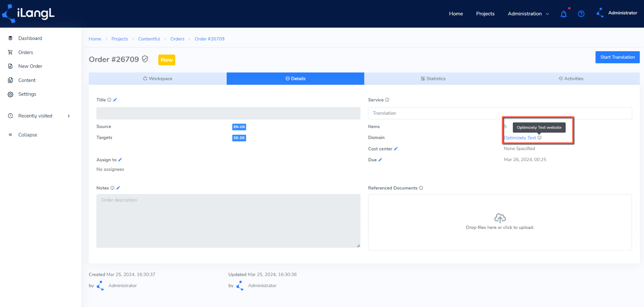Open Dashboard in the sidebar
The width and height of the screenshot is (644, 307).
30,38
